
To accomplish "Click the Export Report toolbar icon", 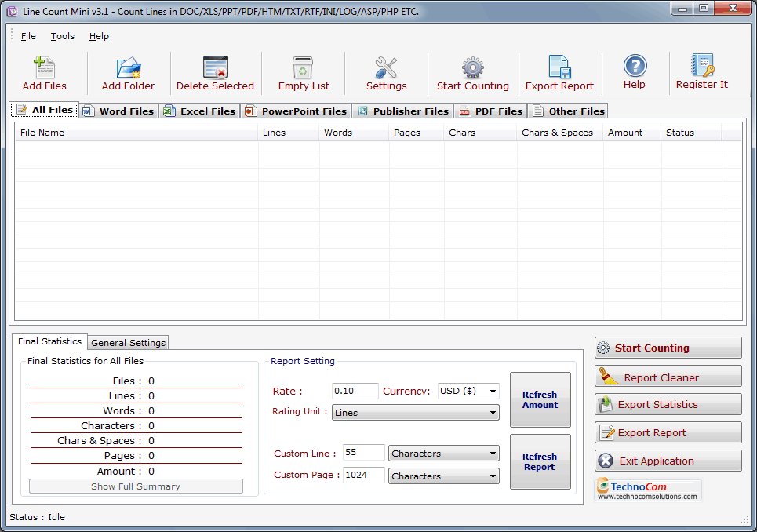I will 559,68.
